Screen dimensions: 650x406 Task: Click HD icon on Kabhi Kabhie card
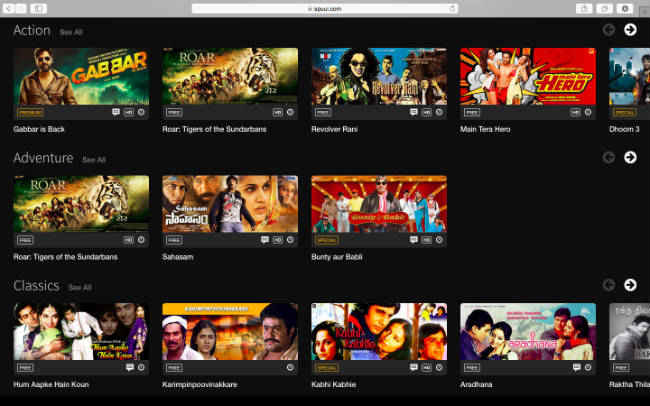427,368
